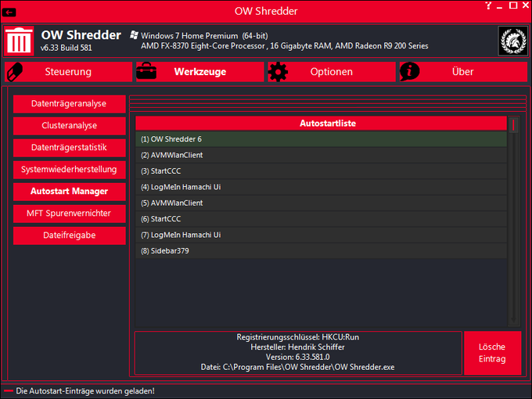Click the autostart list scrollbar thumb

513,125
